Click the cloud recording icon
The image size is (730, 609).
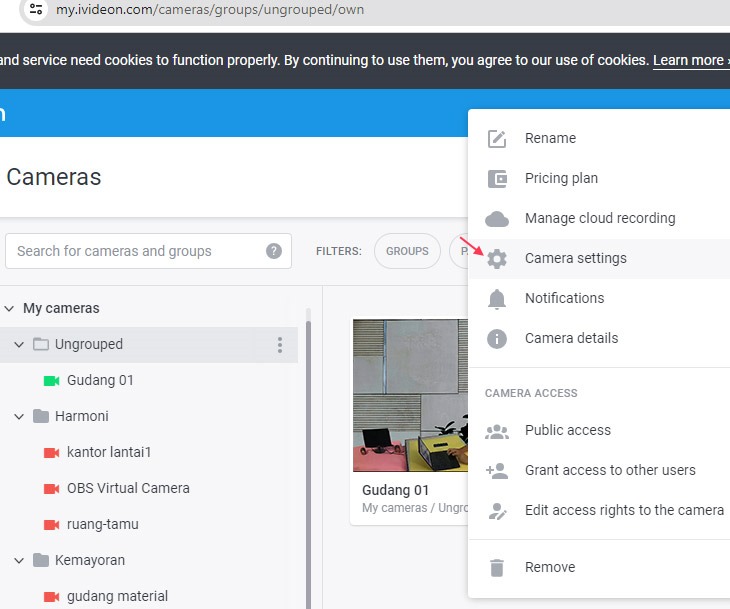coord(497,219)
